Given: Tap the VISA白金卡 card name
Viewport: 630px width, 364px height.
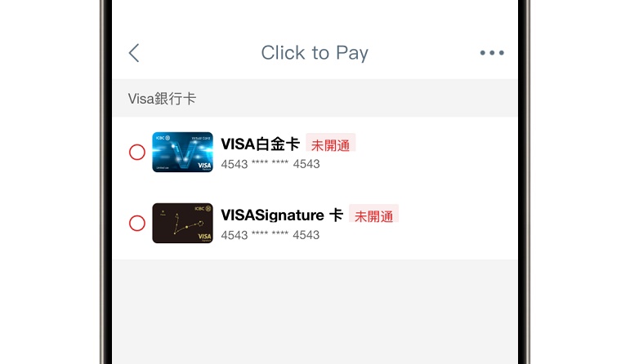Looking at the screenshot, I should coord(261,144).
